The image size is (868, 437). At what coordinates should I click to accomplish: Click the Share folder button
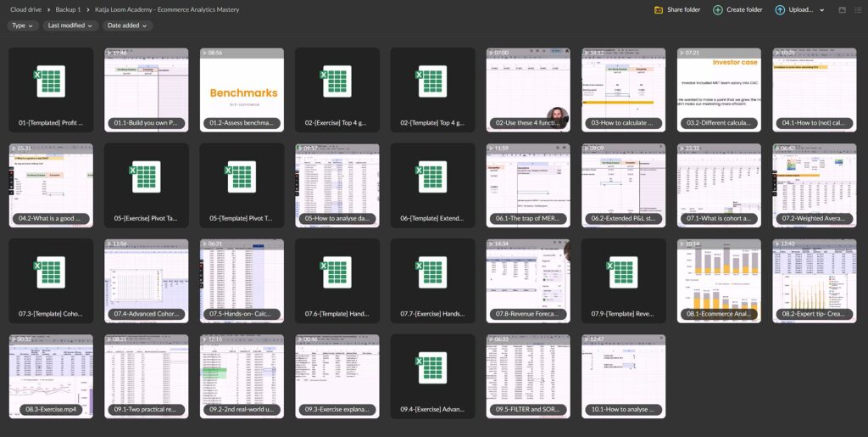tap(677, 9)
